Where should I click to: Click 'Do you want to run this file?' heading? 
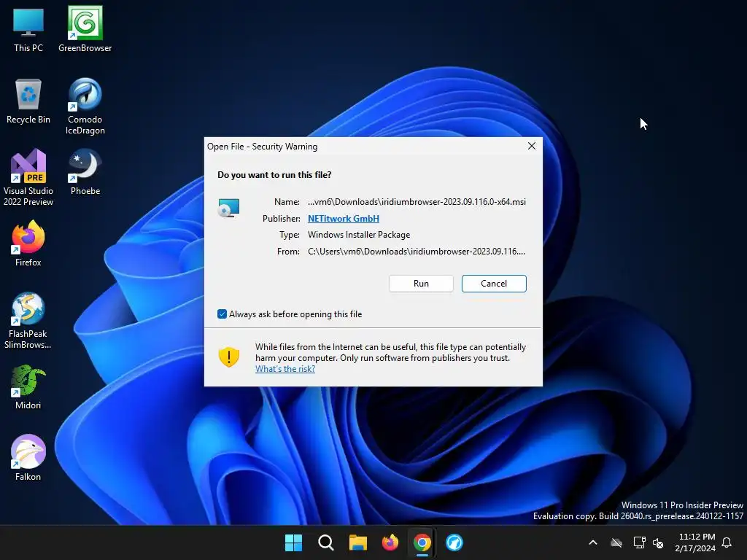point(274,175)
